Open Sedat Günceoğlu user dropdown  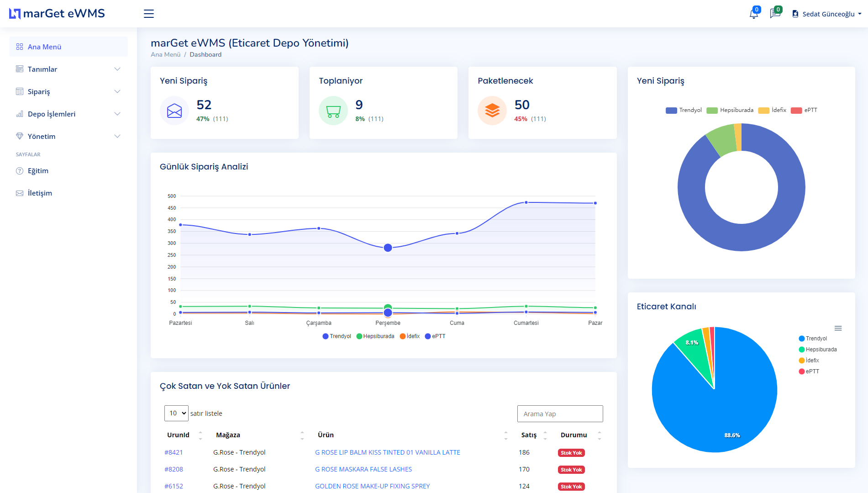[827, 14]
